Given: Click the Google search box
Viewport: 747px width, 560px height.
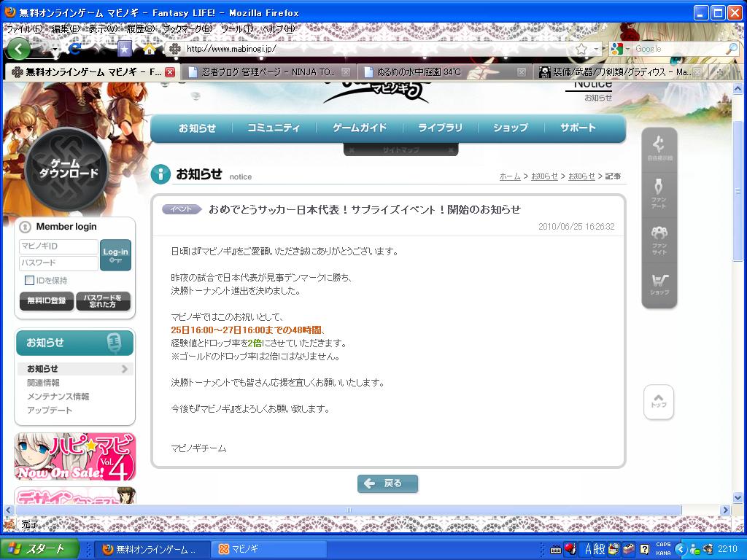Looking at the screenshot, I should point(678,49).
